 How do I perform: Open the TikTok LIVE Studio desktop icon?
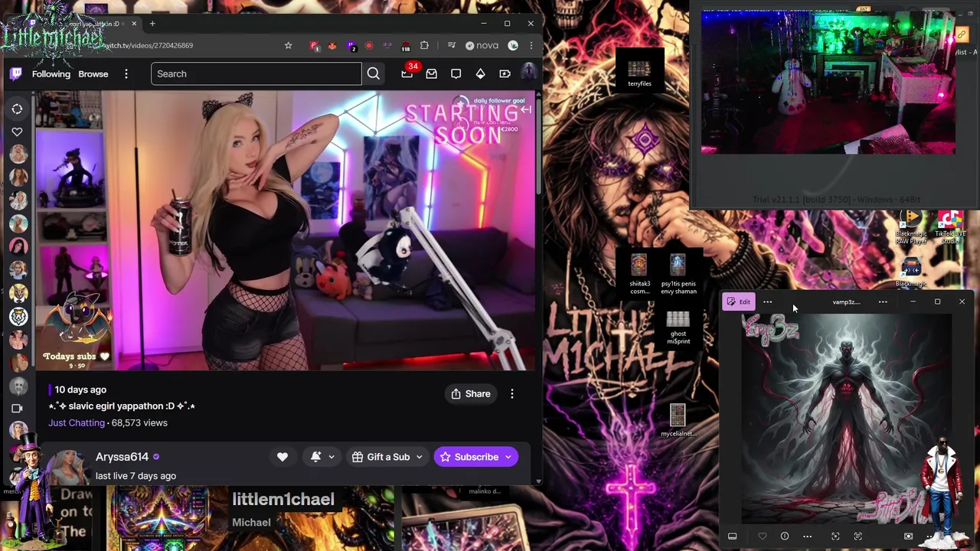coord(949,228)
